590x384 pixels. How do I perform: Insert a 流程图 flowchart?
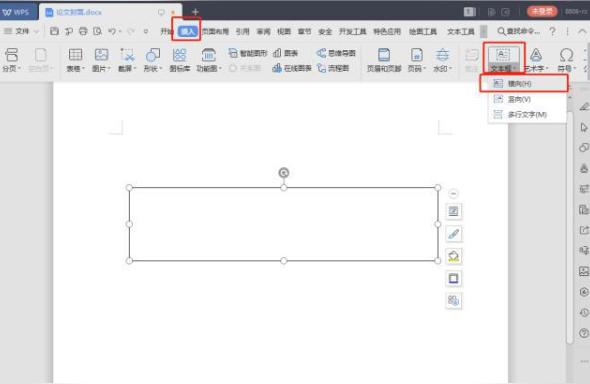point(333,68)
